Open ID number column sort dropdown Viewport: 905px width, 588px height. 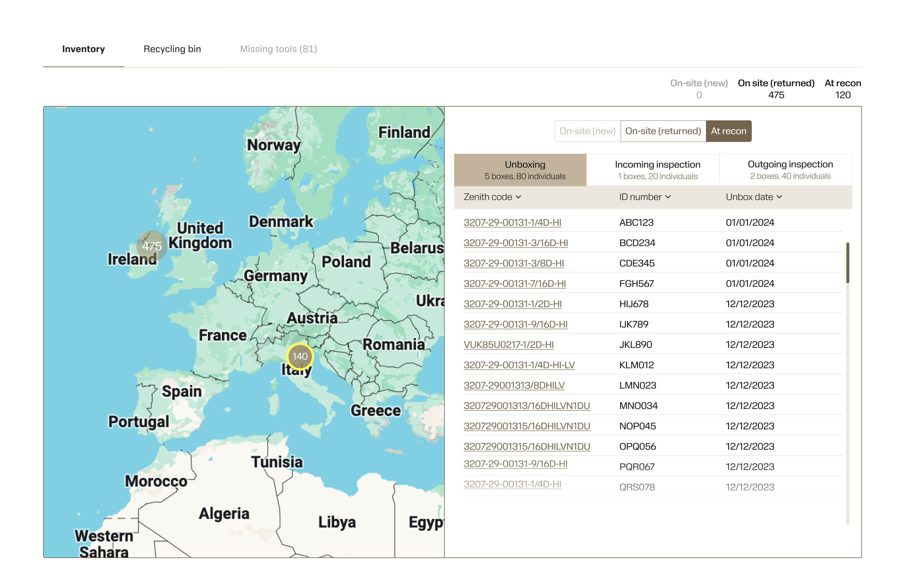click(668, 197)
